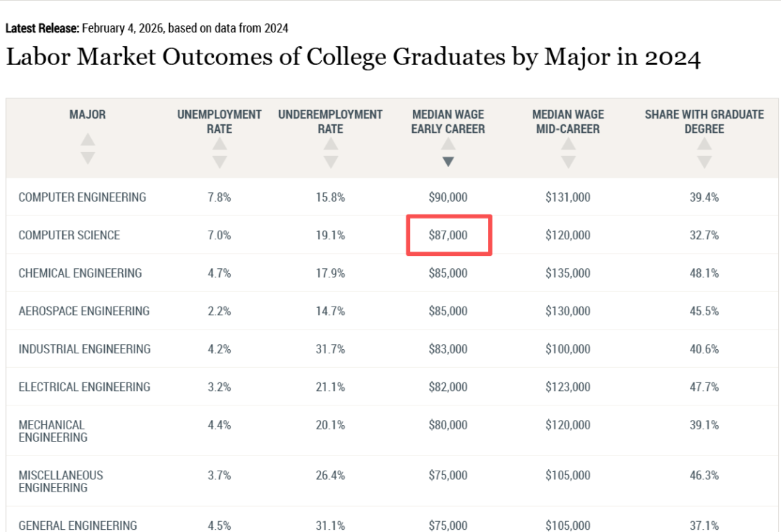Sort Share with Graduate Degree ascending arrow
Viewport: 781px width, 532px height.
[704, 145]
